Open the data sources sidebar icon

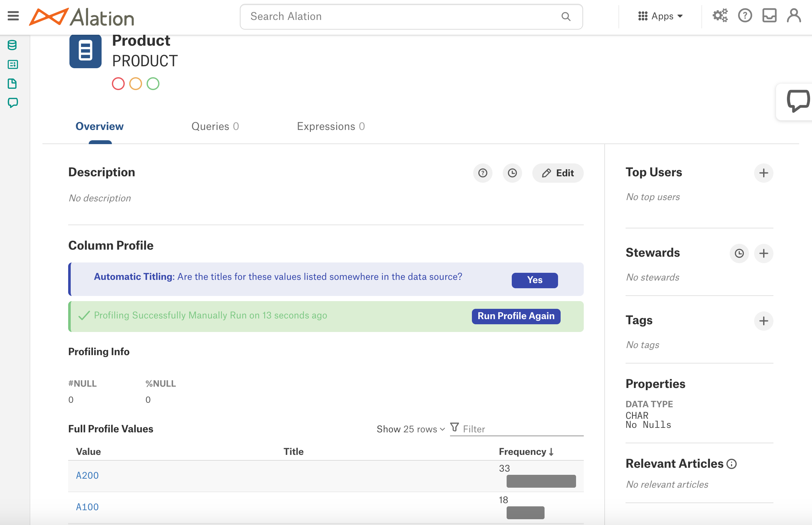coord(12,45)
